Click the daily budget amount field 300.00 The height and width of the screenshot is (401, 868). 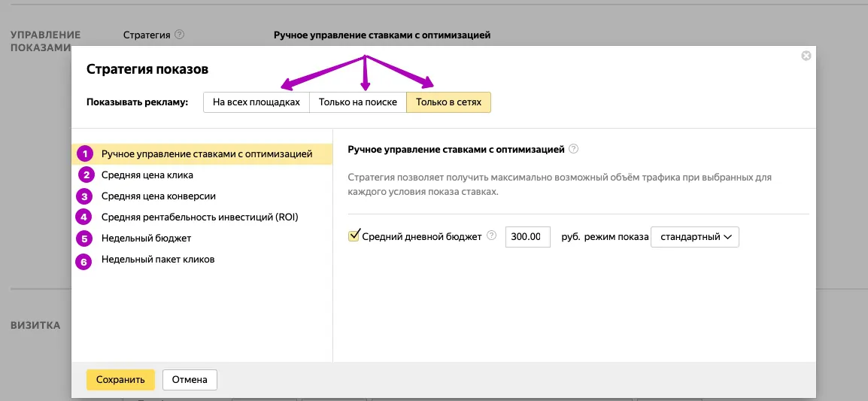(528, 236)
